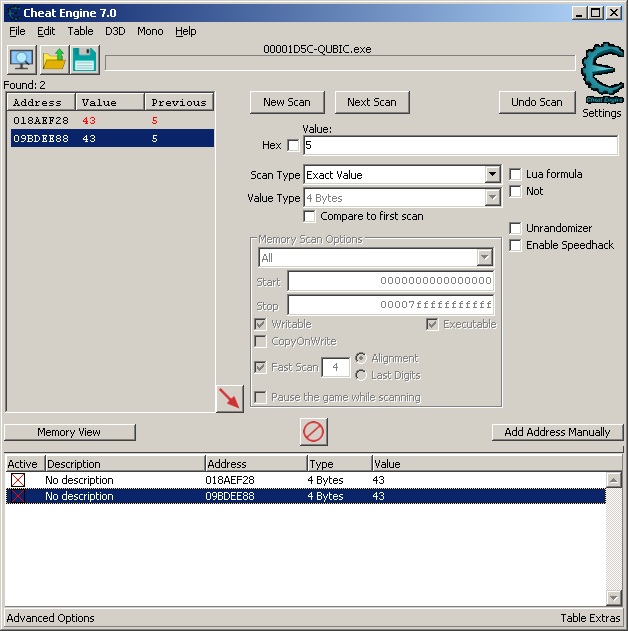Click the red circle clear list icon

coord(314,432)
